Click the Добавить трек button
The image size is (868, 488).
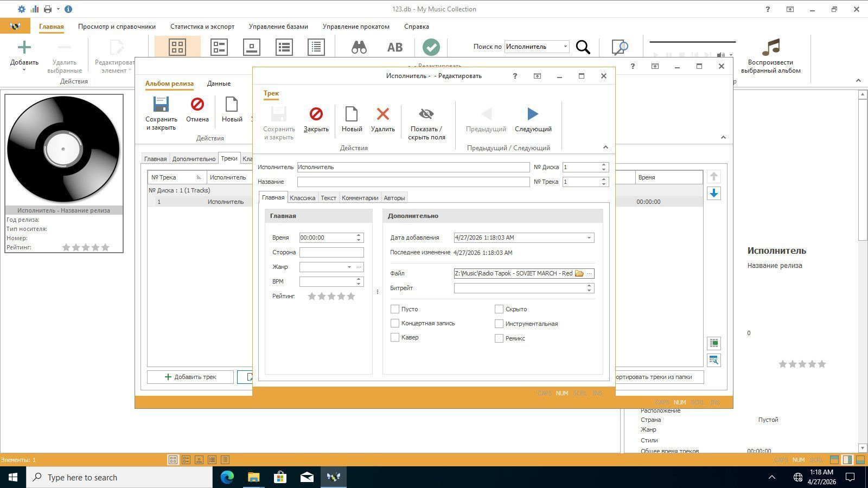pyautogui.click(x=190, y=377)
